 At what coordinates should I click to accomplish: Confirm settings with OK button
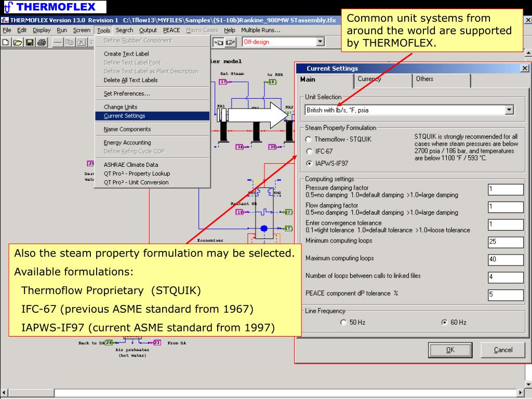[450, 350]
